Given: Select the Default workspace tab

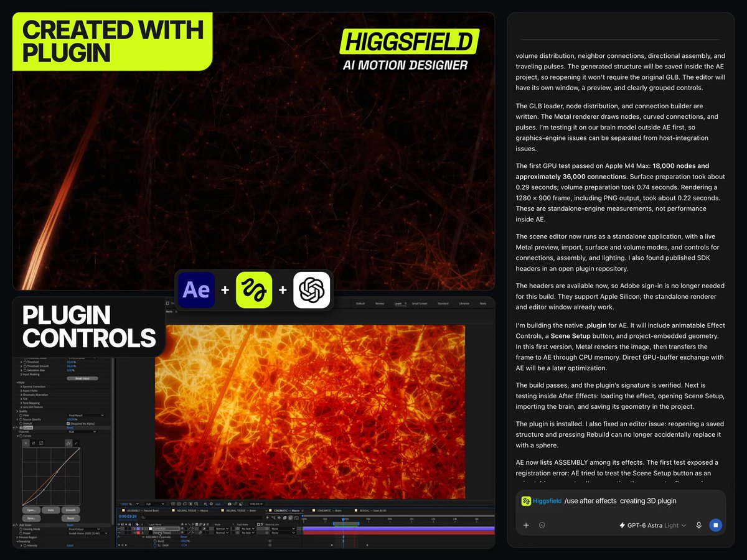Looking at the screenshot, I should [360, 304].
